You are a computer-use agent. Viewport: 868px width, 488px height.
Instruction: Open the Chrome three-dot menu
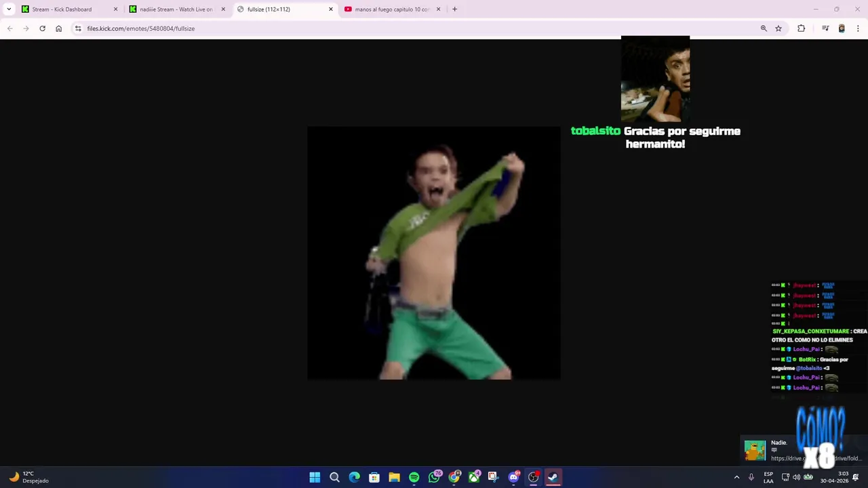click(x=858, y=28)
